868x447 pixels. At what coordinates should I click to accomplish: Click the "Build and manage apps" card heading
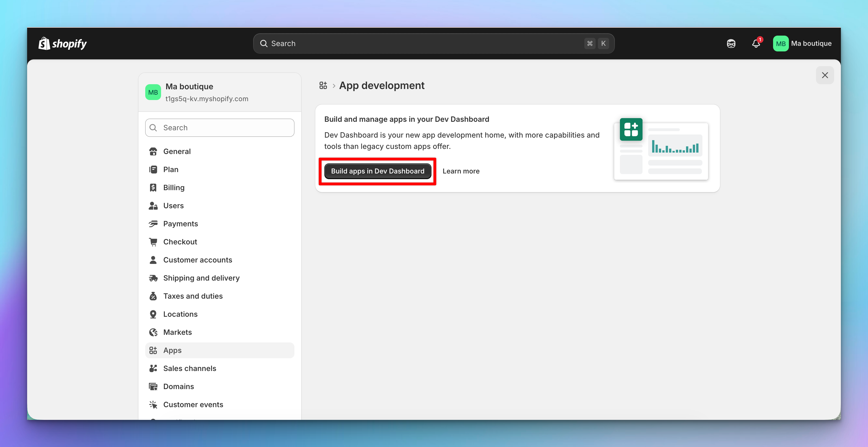407,119
